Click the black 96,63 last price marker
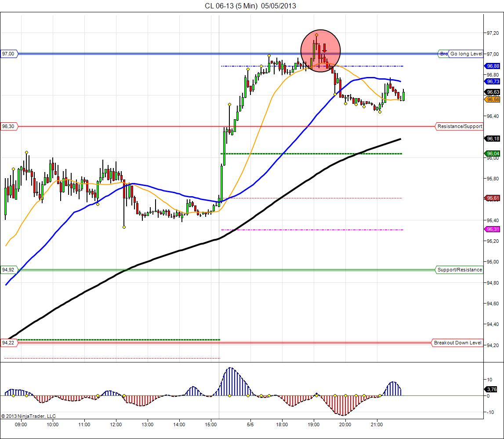Viewport: 504px width, 439px height. [x=493, y=92]
